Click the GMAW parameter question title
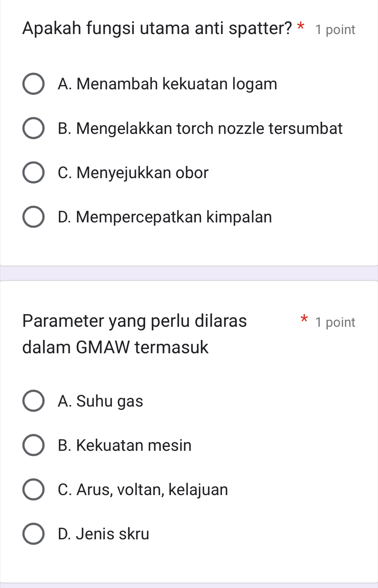The height and width of the screenshot is (588, 378). coord(134,334)
